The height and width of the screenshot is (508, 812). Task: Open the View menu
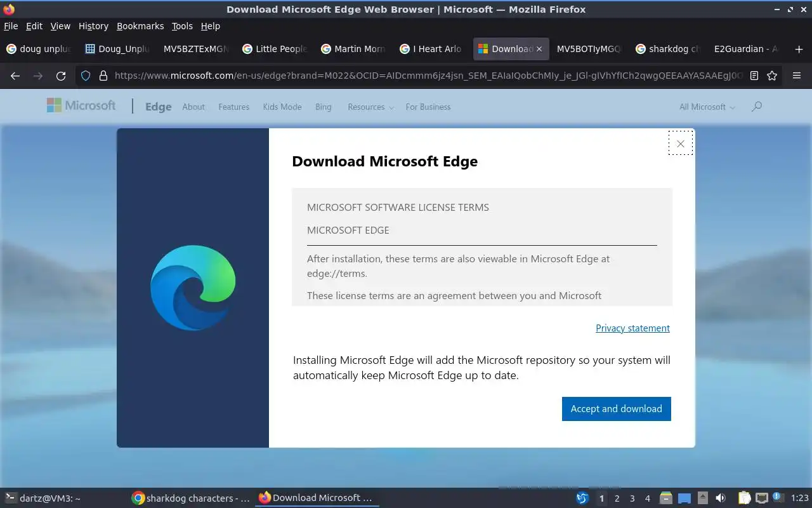click(60, 26)
